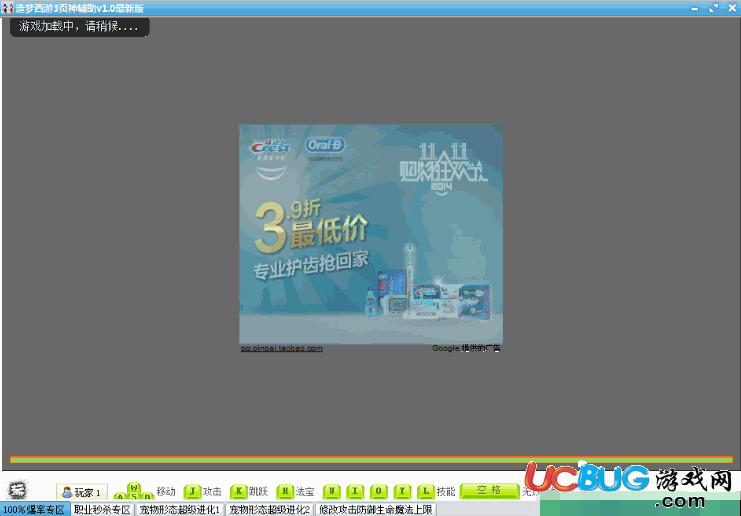Click the app icon in the title bar

pyautogui.click(x=7, y=8)
